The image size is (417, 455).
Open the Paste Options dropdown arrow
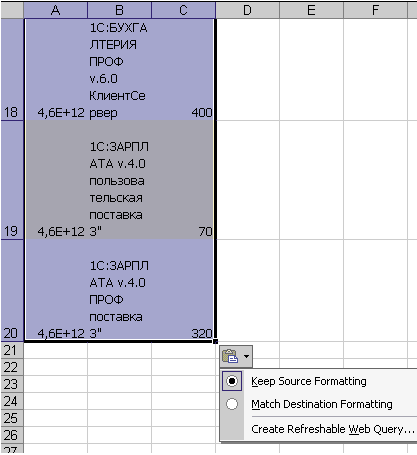click(246, 356)
